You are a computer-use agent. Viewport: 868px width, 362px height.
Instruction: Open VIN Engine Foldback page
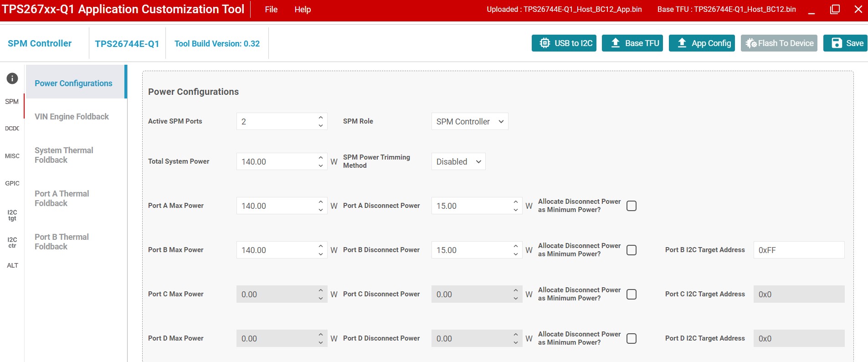point(72,117)
